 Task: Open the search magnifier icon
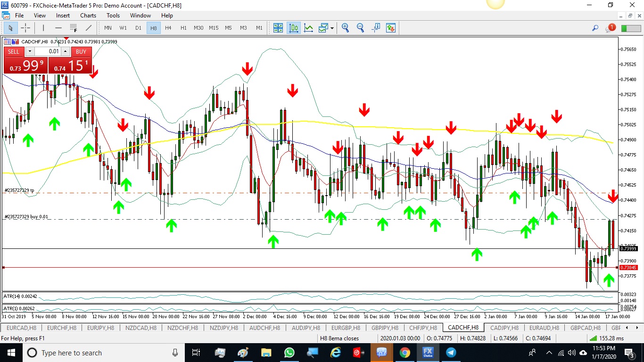(x=595, y=28)
